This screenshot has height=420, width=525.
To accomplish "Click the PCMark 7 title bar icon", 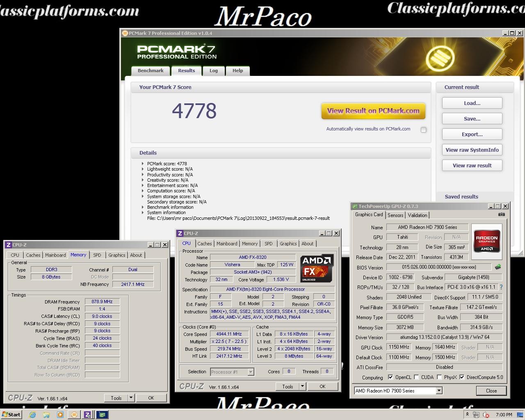I will click(x=125, y=33).
